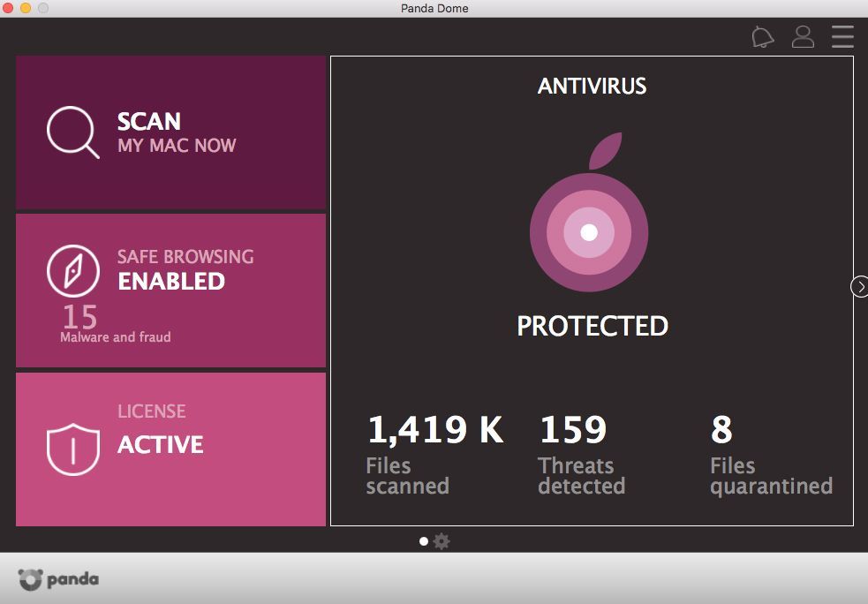Viewport: 868px width, 604px height.
Task: Click the ANTIVIRUS heading
Action: (x=592, y=86)
